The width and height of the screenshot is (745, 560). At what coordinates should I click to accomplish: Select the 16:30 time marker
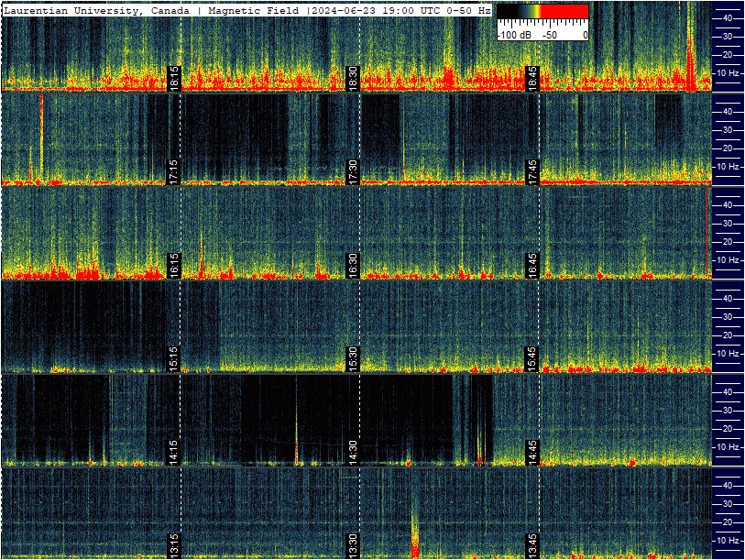[x=353, y=265]
